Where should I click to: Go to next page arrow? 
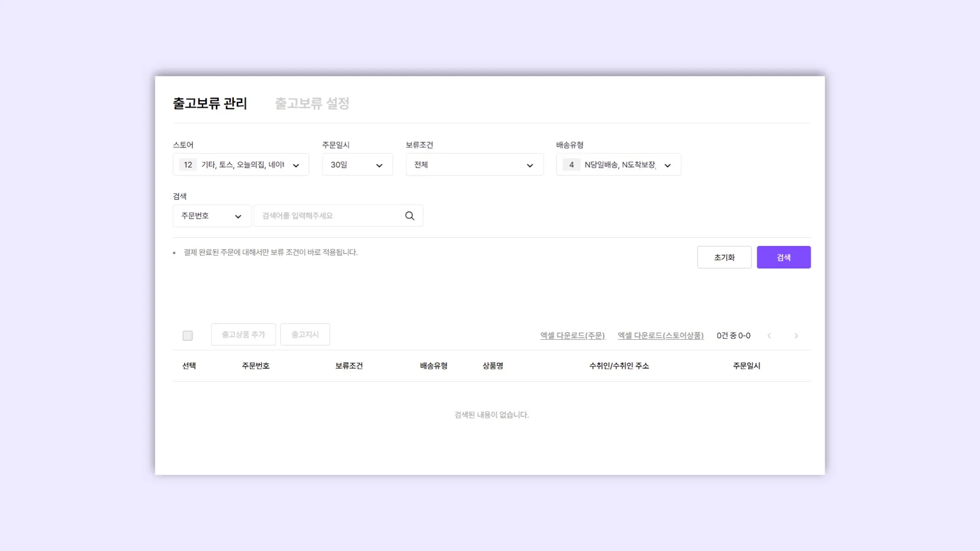pos(796,336)
